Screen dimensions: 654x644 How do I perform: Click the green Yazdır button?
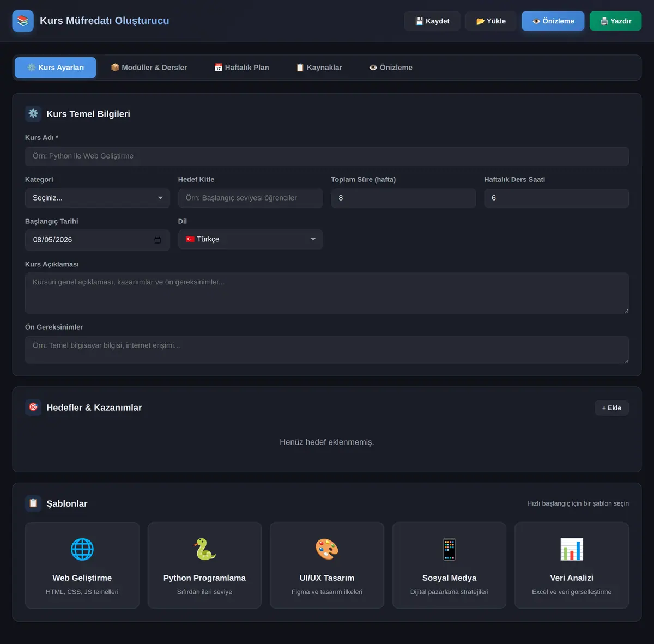point(616,21)
